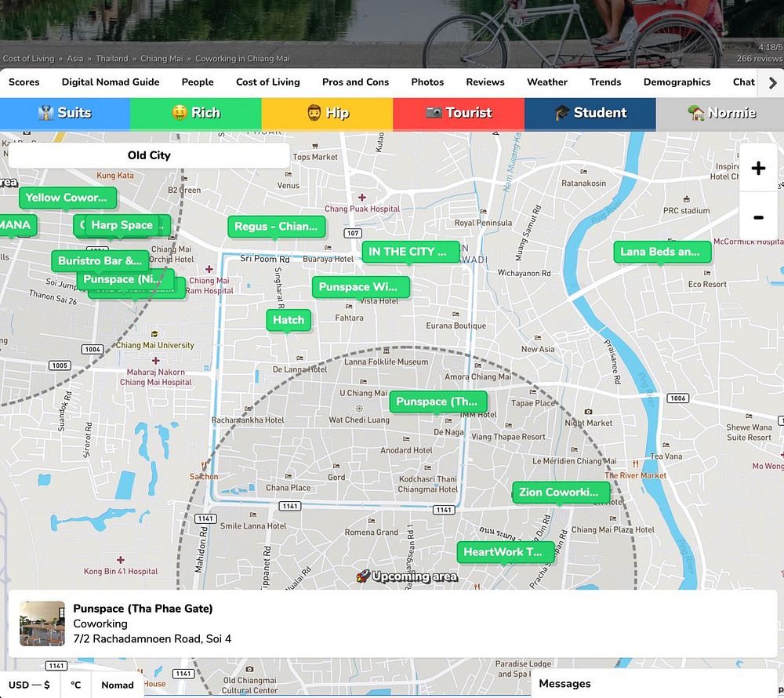Click the Kong Bin 41 Hospital icon
The height and width of the screenshot is (698, 784).
pos(121,559)
